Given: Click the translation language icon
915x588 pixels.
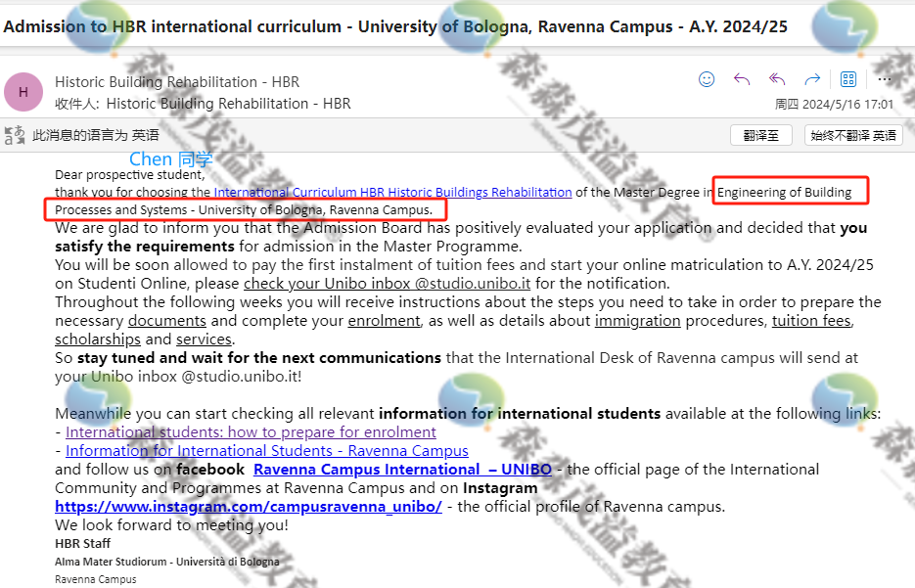Looking at the screenshot, I should (x=15, y=135).
